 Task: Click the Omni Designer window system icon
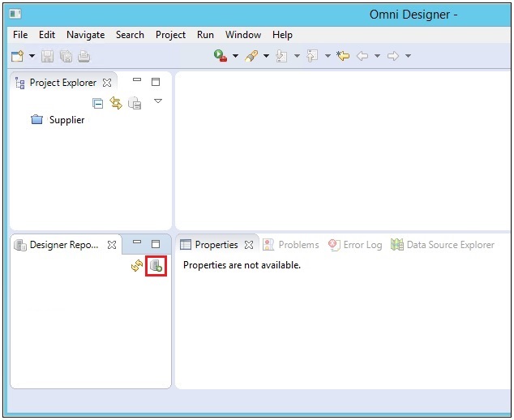click(x=15, y=14)
